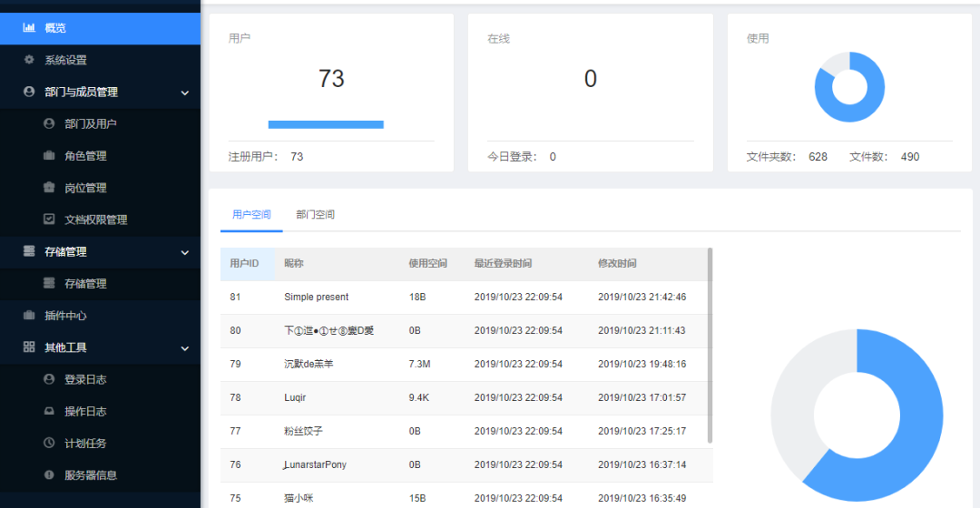Click the 角色管理 briefcase icon
The width and height of the screenshot is (980, 508).
pyautogui.click(x=49, y=156)
